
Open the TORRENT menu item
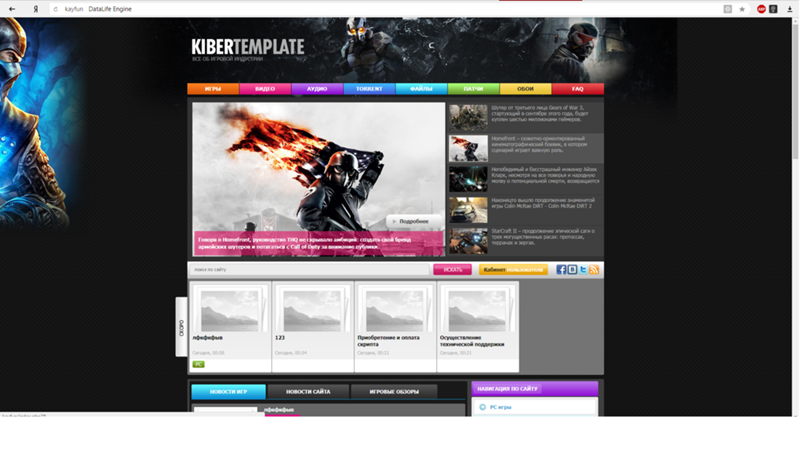(369, 89)
